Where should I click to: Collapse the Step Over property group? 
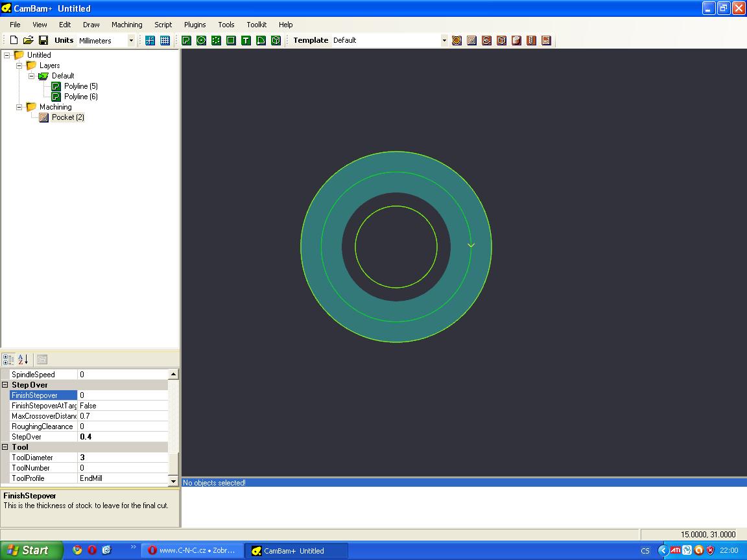(x=5, y=385)
